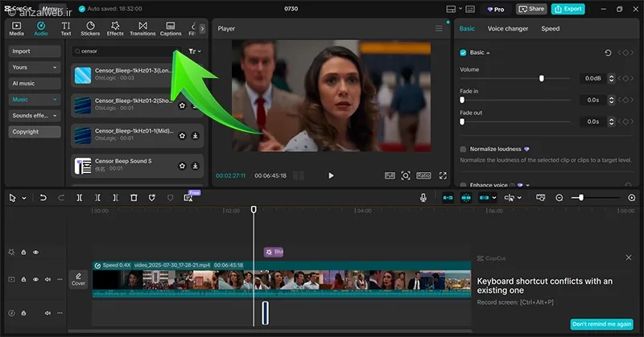The image size is (644, 337).
Task: Favorite the Censor_Bleep-1kHz01-1(Mid) sound
Action: 183,135
